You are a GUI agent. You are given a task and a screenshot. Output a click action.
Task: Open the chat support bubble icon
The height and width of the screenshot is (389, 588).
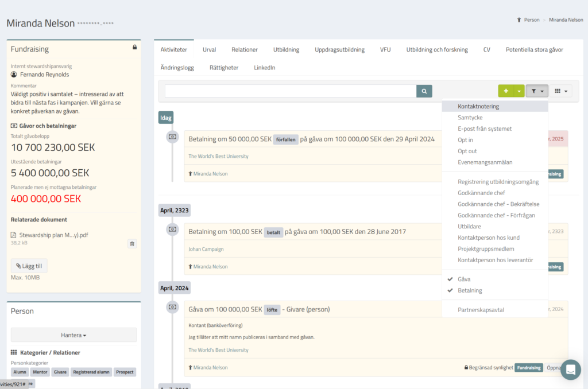[x=570, y=369]
